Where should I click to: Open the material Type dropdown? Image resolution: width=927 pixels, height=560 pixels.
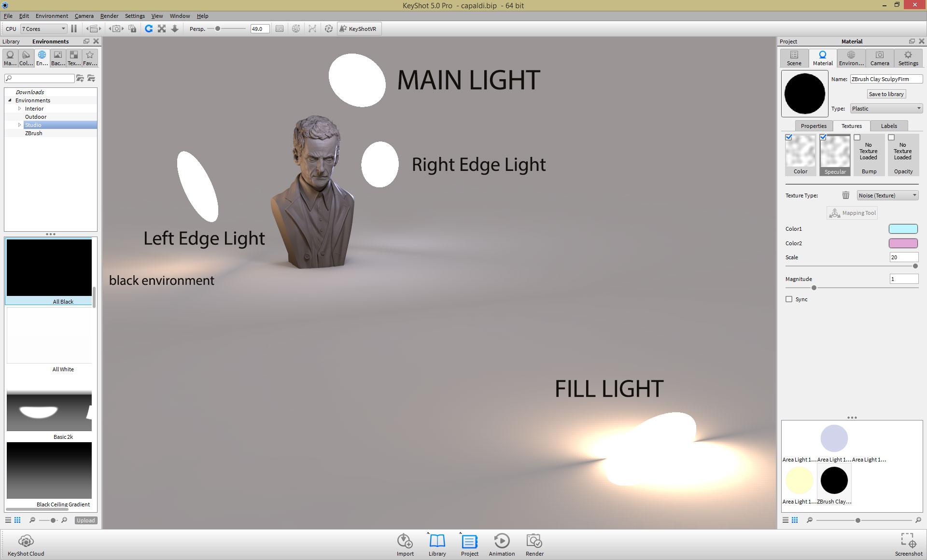(886, 109)
